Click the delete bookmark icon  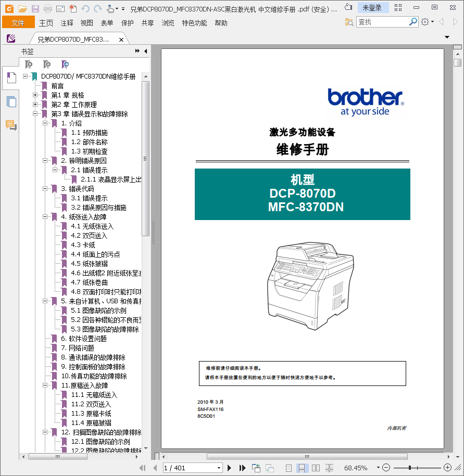tap(29, 65)
